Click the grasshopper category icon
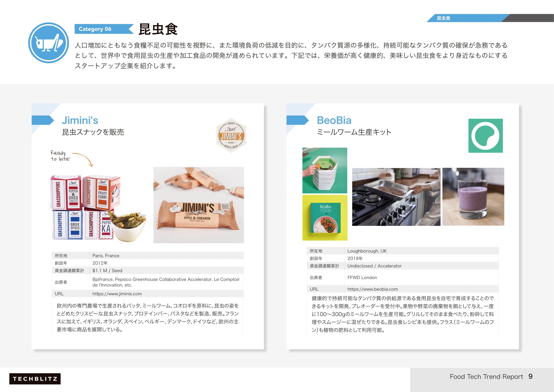 pos(49,43)
